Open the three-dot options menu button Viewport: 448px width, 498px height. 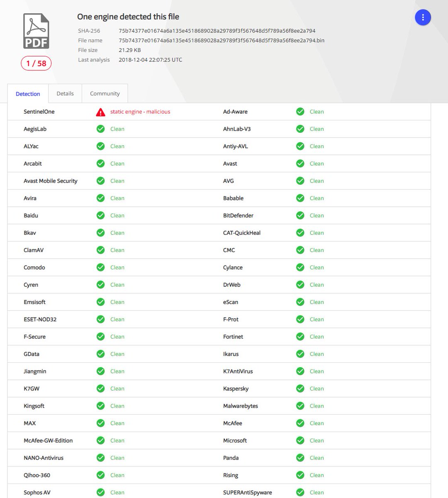pos(423,17)
